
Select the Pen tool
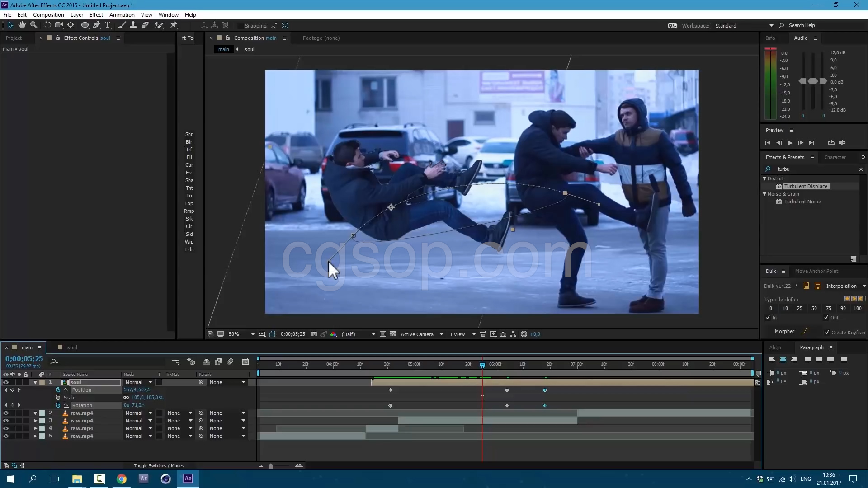(96, 25)
